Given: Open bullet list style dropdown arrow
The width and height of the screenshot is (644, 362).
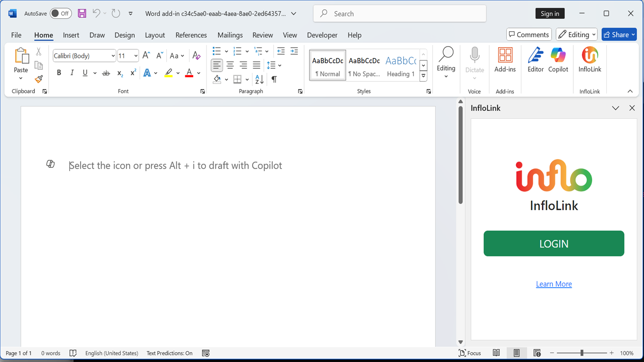Looking at the screenshot, I should coord(226,51).
